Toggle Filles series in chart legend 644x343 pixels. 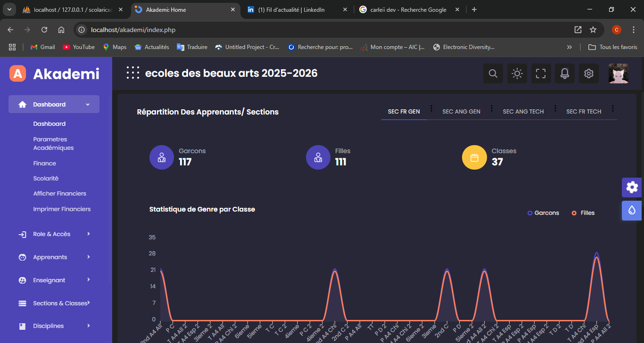(583, 213)
